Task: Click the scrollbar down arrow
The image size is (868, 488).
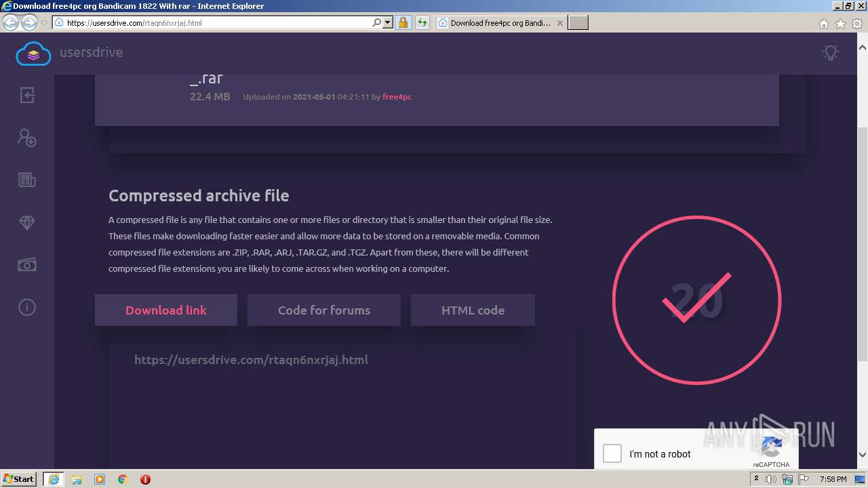Action: (863, 455)
